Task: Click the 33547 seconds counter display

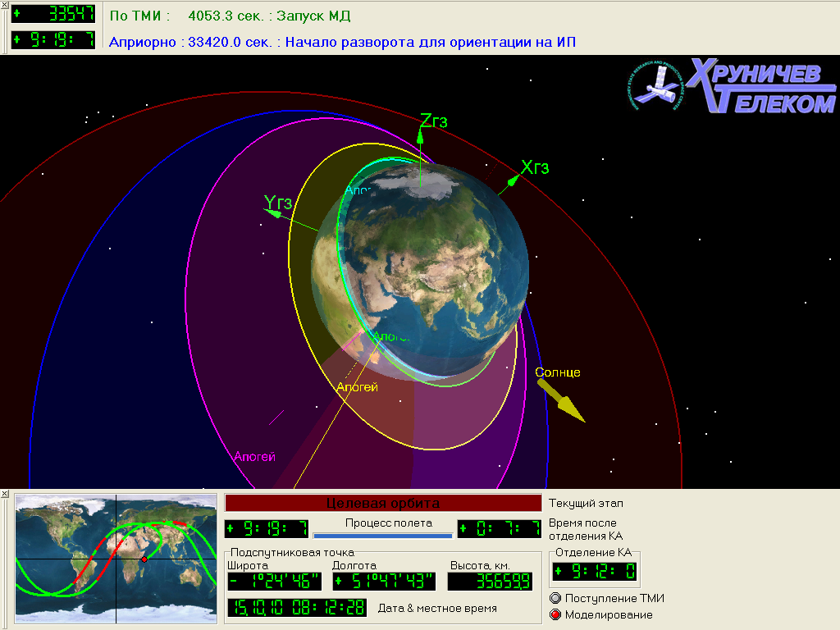Action: point(53,13)
